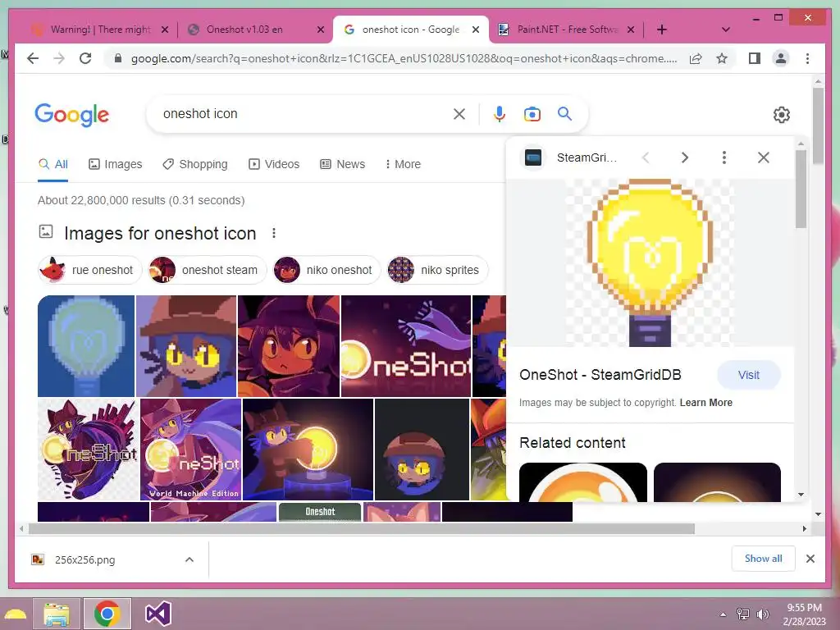Viewport: 840px width, 630px height.
Task: Close the image preview panel
Action: click(x=764, y=157)
